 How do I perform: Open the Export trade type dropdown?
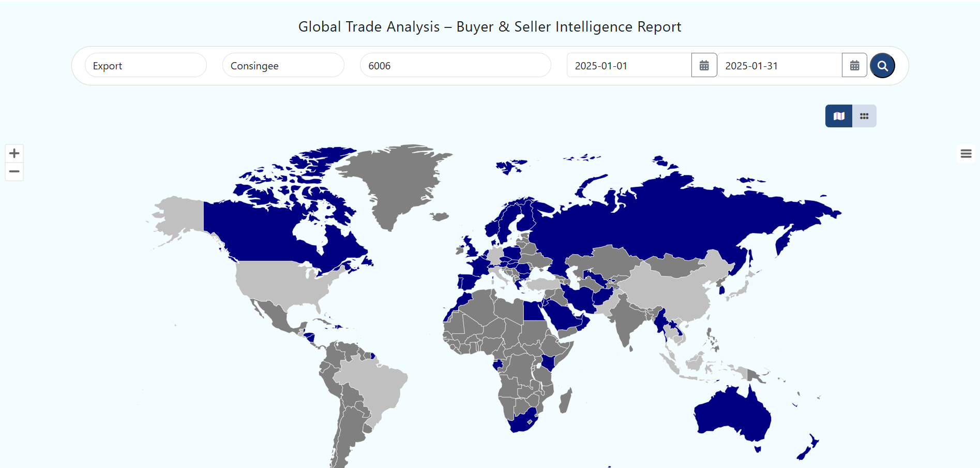tap(145, 66)
